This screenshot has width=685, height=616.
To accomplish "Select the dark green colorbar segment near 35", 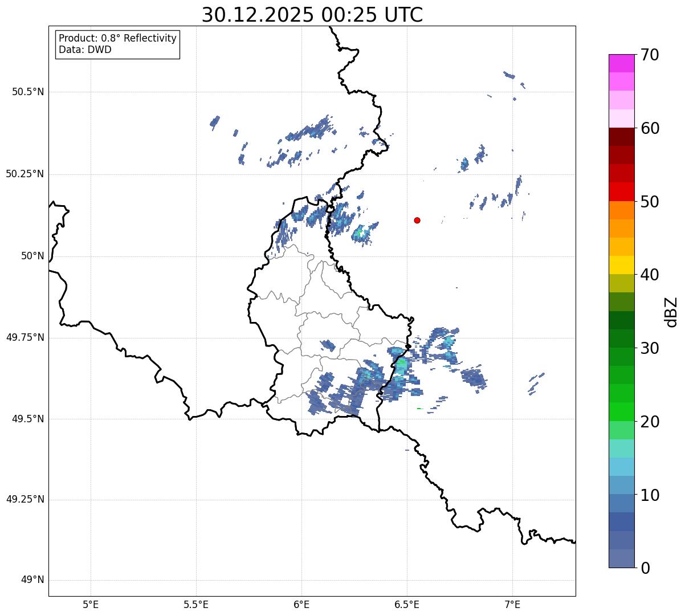I will tap(621, 320).
